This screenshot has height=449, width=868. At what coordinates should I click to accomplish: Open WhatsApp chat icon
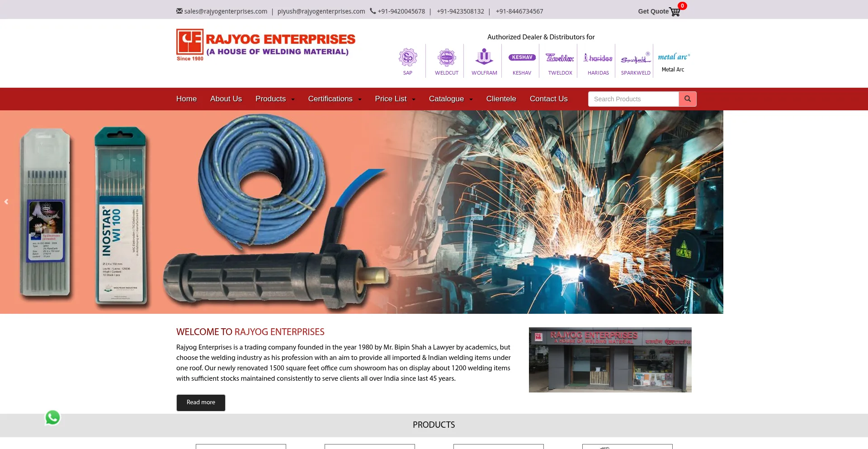click(x=53, y=417)
